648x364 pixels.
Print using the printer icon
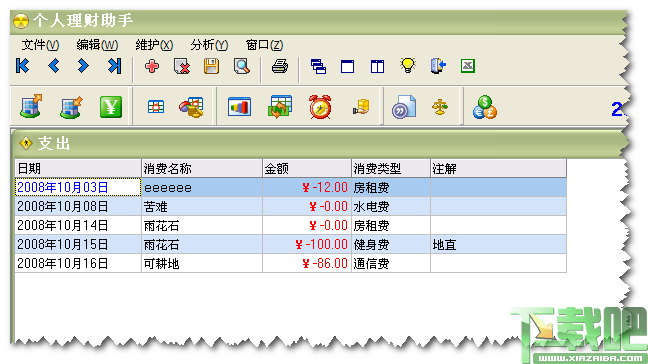coord(280,66)
